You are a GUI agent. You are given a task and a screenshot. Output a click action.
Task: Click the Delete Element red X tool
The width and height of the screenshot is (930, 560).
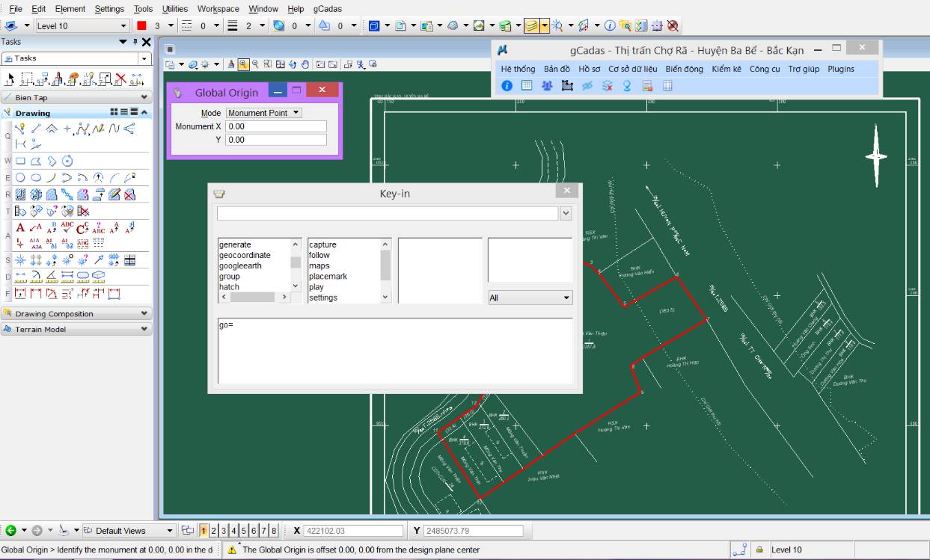point(120,79)
